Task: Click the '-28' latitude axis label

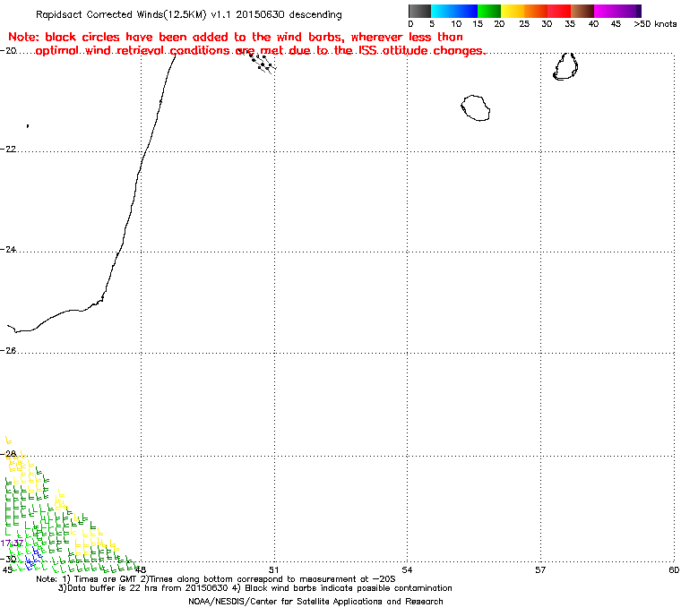Action: coord(8,454)
